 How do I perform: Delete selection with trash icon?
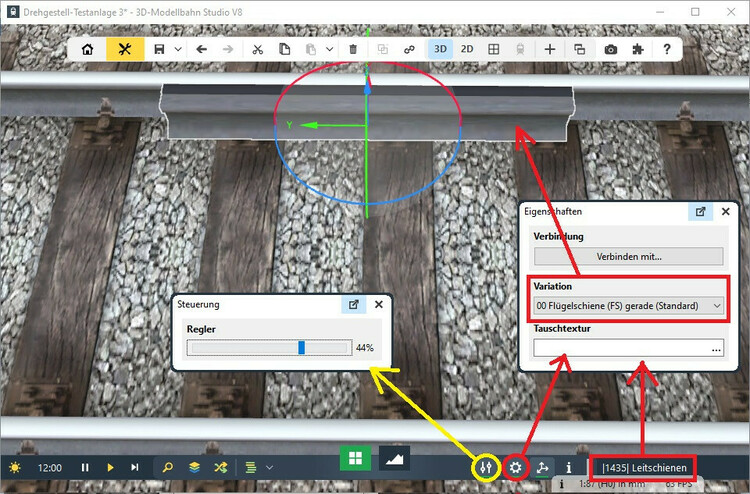point(353,49)
